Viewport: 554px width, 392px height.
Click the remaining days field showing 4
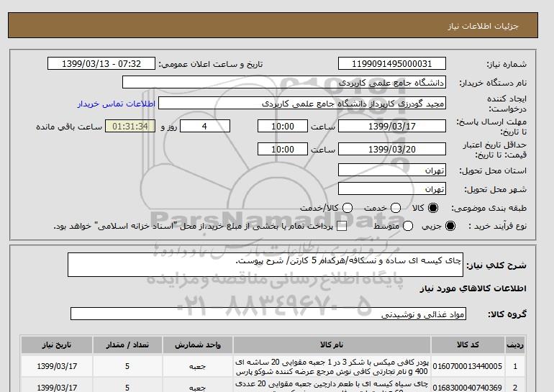[x=205, y=126]
